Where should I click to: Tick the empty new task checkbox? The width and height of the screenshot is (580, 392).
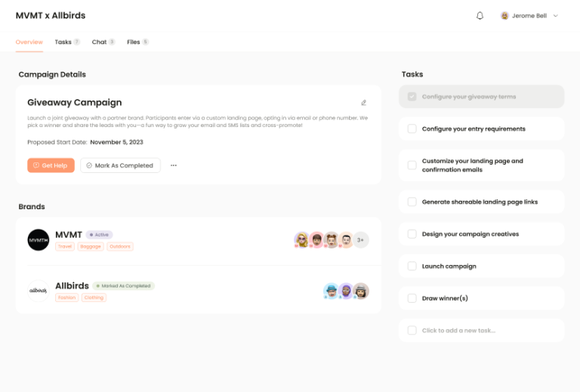[412, 330]
